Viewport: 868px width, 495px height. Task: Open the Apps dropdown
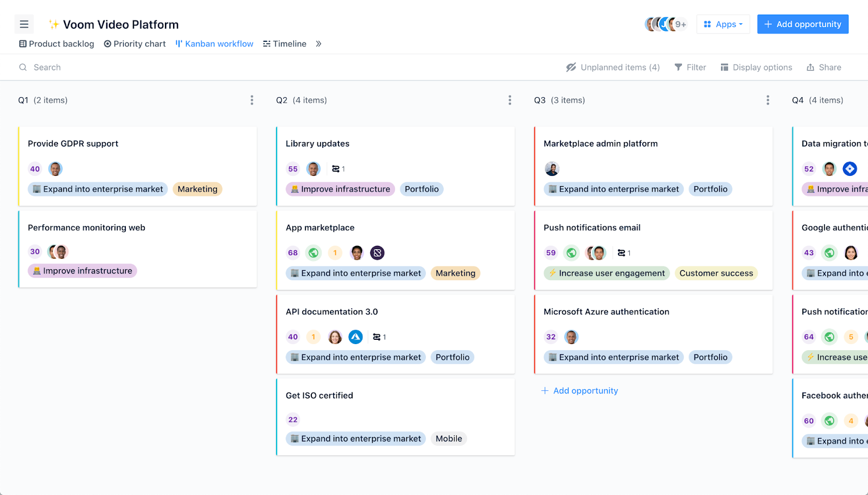pos(723,24)
